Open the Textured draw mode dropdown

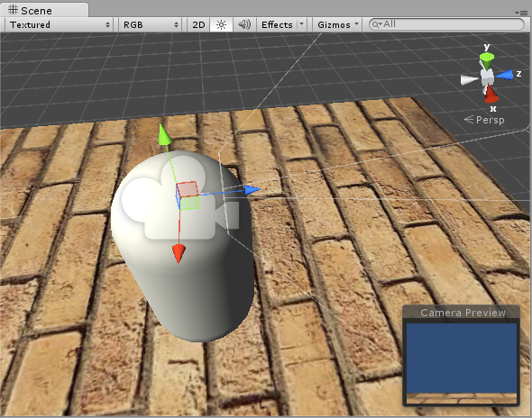(x=60, y=24)
